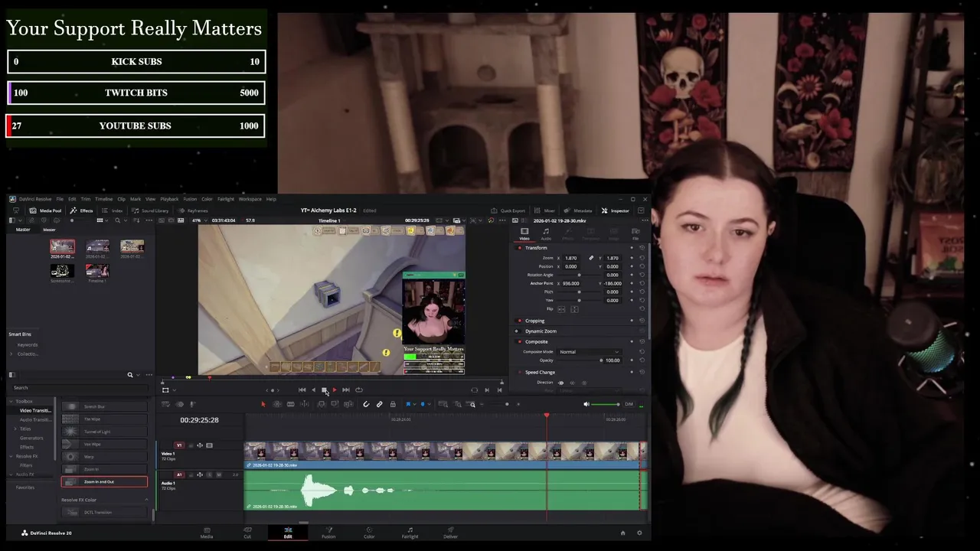Image resolution: width=980 pixels, height=551 pixels.
Task: Click the timeline speaker mute icon
Action: point(586,404)
